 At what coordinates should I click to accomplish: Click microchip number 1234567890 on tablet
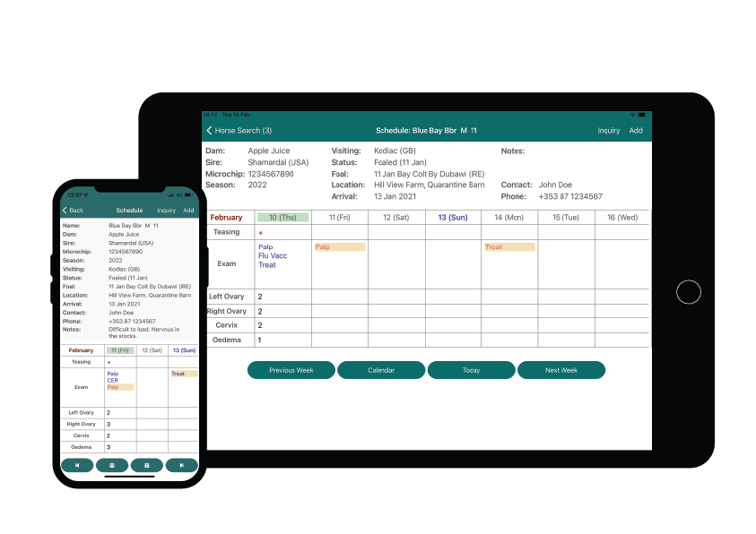click(x=271, y=174)
